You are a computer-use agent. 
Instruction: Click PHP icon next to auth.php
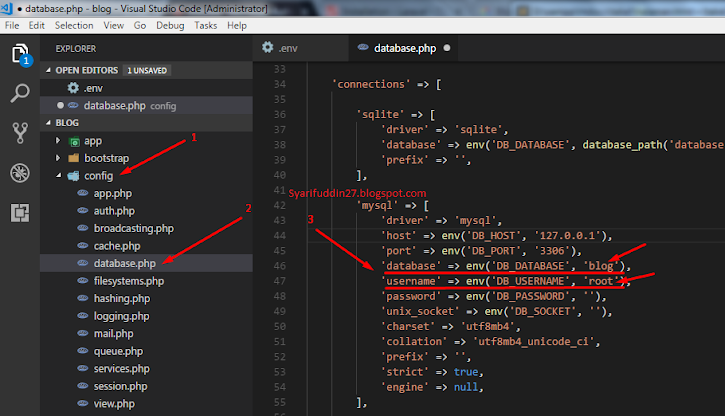coord(83,210)
